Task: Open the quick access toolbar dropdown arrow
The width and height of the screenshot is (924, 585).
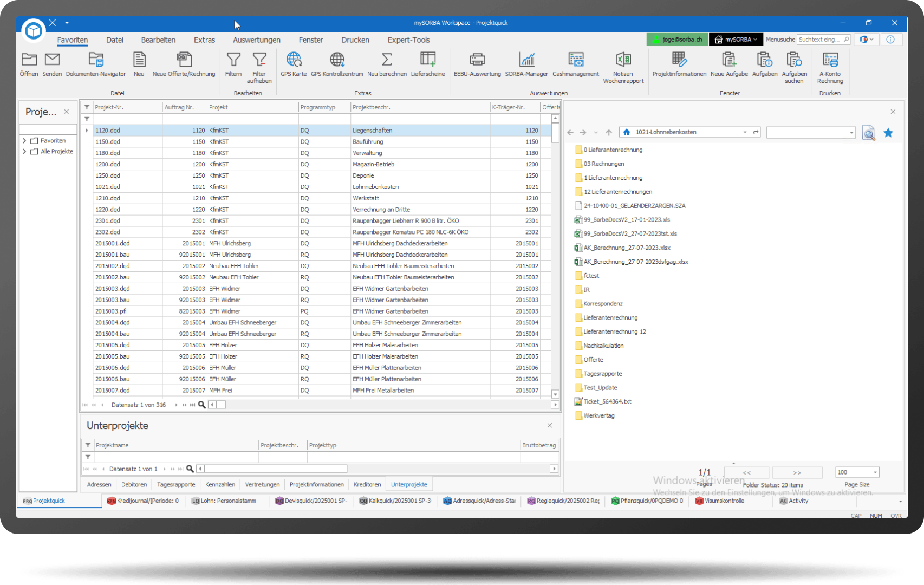Action: tap(67, 23)
